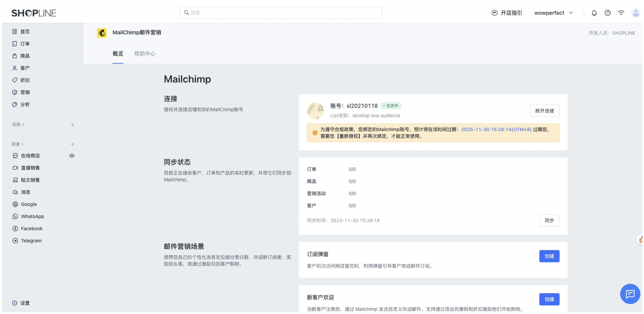Open 分析 in sidebar
The image size is (644, 314).
pos(21,105)
